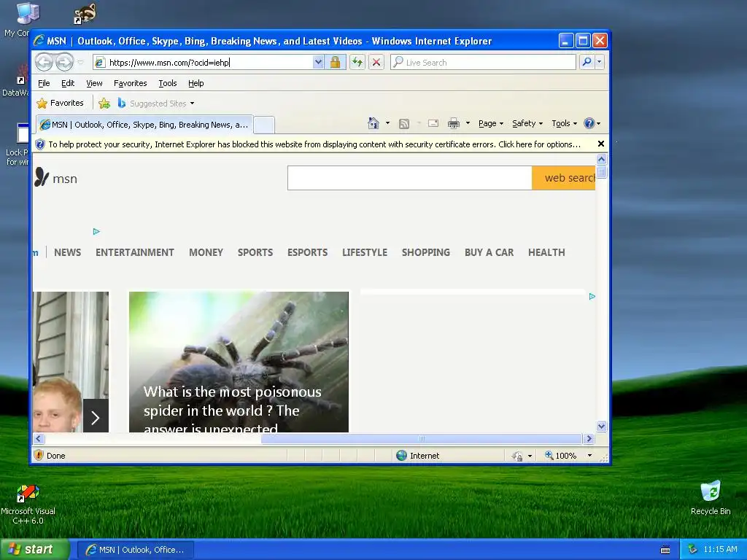The image size is (747, 560).
Task: Click the Print icon
Action: coord(454,123)
